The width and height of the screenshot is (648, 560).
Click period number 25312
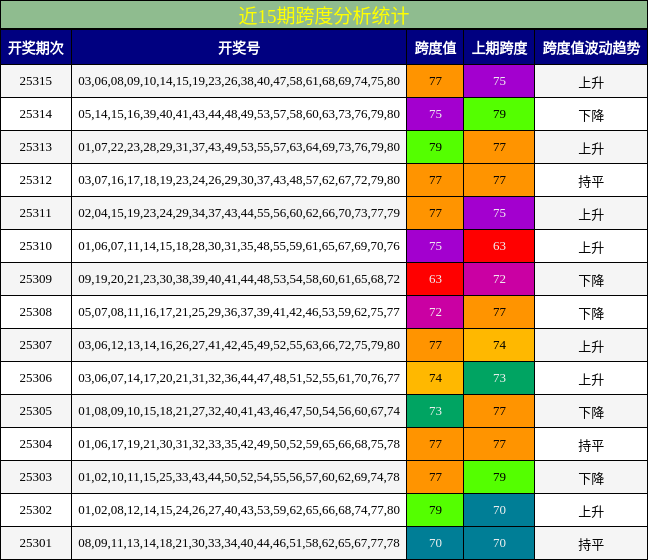[x=36, y=180]
